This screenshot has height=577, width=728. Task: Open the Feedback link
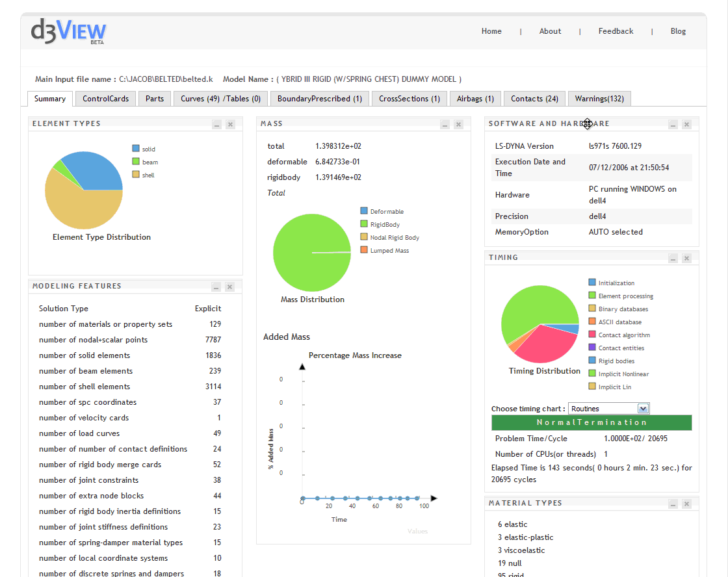point(616,31)
